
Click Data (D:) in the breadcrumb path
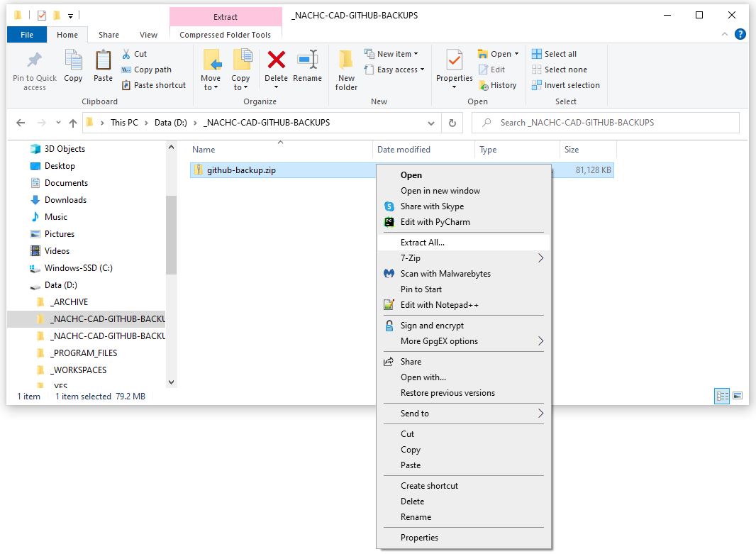click(171, 123)
